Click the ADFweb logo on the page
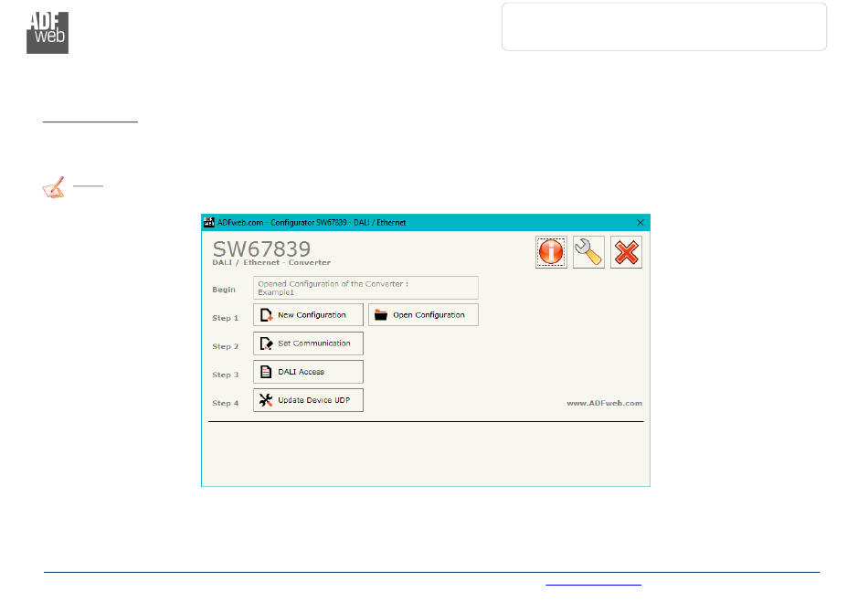 coord(48,33)
